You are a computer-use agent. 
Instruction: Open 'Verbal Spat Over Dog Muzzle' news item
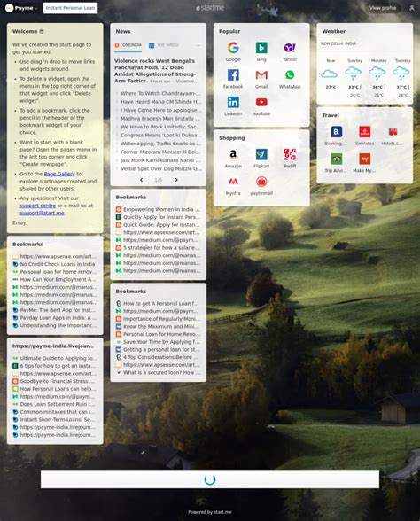tap(161, 168)
